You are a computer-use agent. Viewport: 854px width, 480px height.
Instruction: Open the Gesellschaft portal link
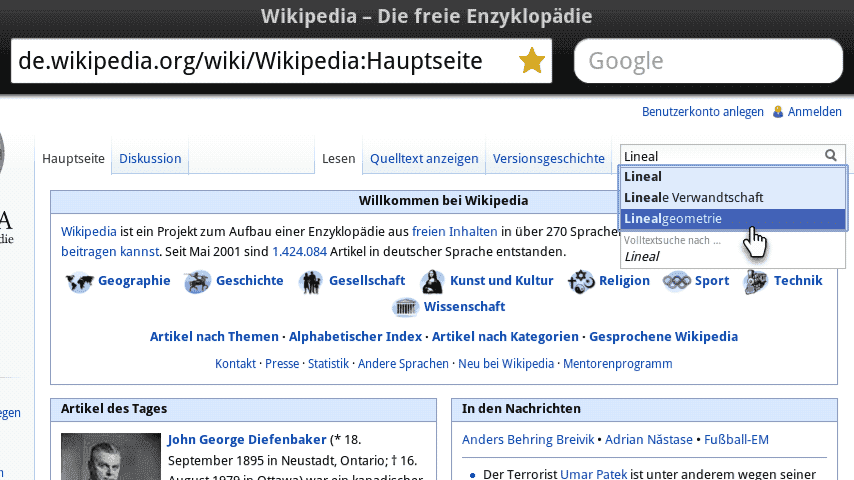pos(367,281)
